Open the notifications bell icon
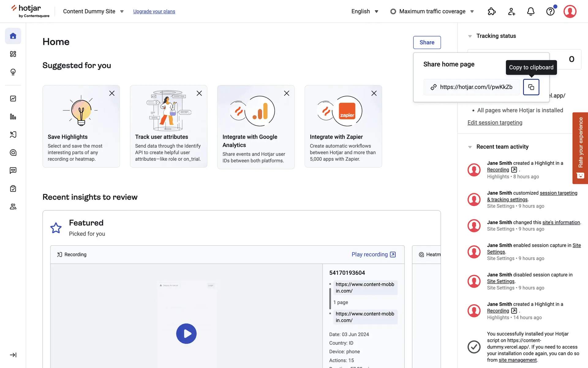The image size is (588, 368). (531, 12)
